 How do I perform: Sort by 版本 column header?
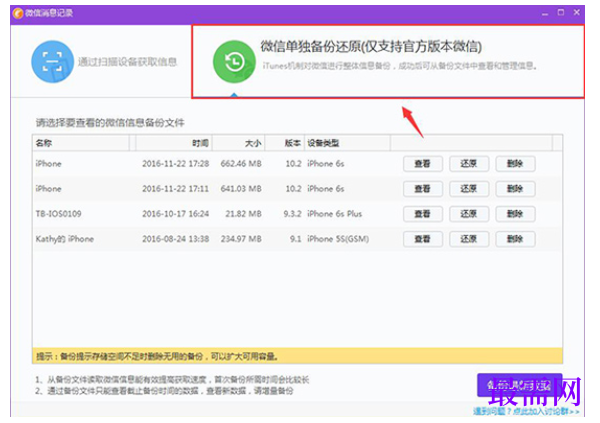[x=285, y=143]
